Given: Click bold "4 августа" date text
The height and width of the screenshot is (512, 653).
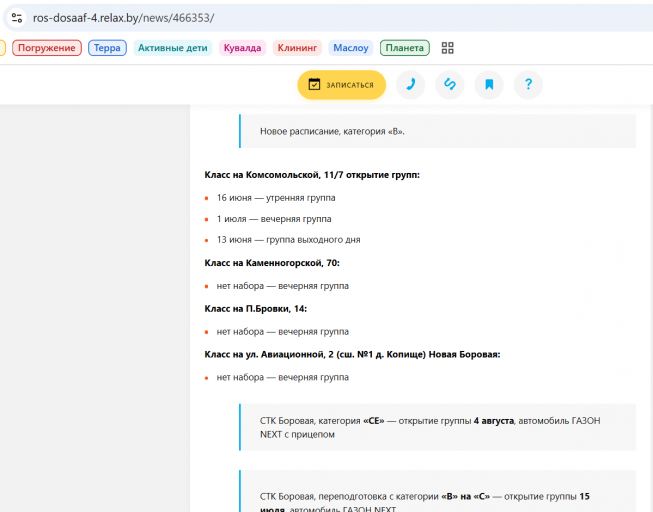Looking at the screenshot, I should [x=493, y=421].
